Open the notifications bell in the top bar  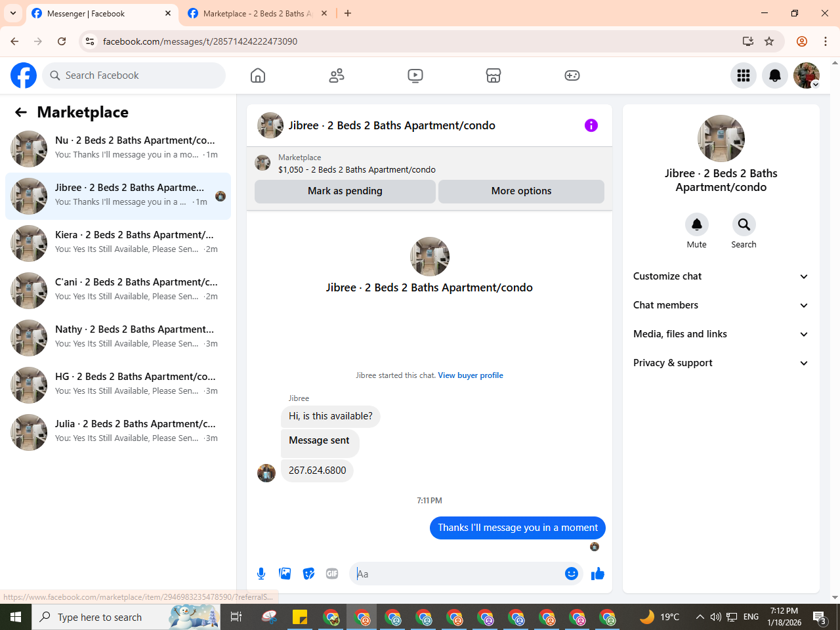tap(775, 75)
